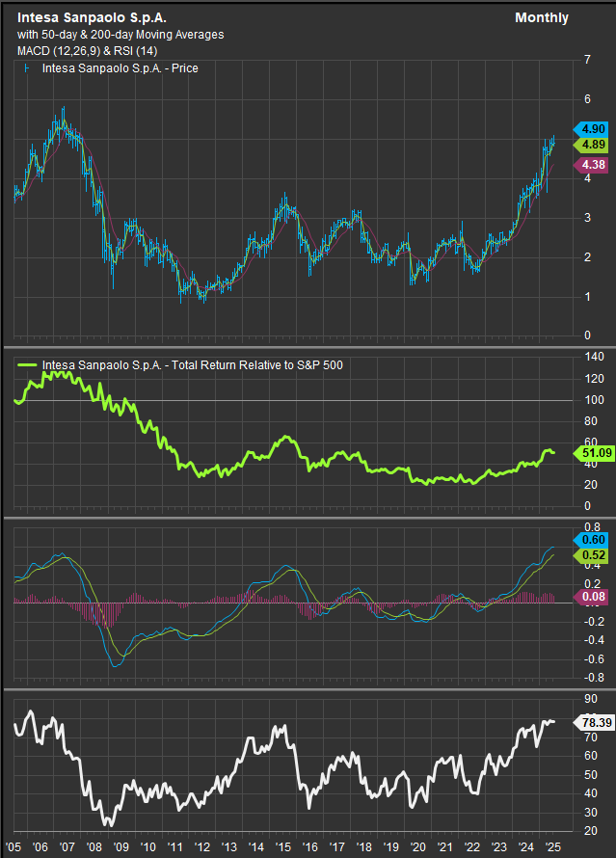The image size is (616, 858).
Task: Click the 80 label on the relative return axis
Action: tap(591, 421)
